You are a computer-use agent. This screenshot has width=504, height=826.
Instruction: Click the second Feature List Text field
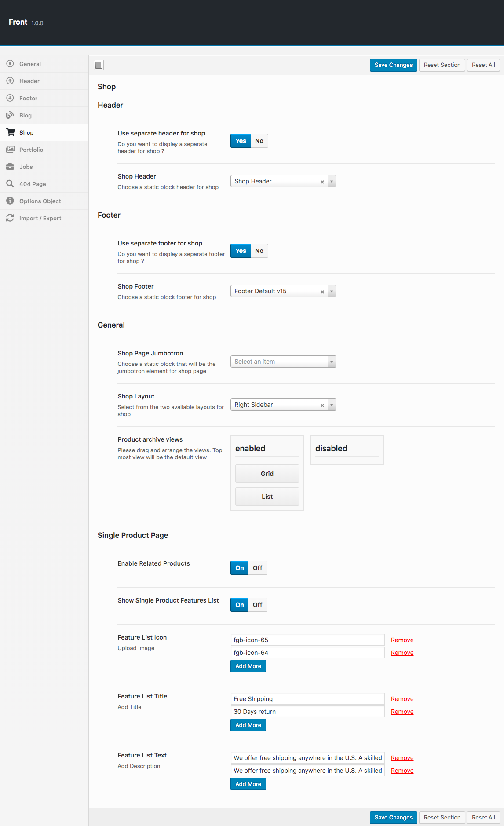307,771
